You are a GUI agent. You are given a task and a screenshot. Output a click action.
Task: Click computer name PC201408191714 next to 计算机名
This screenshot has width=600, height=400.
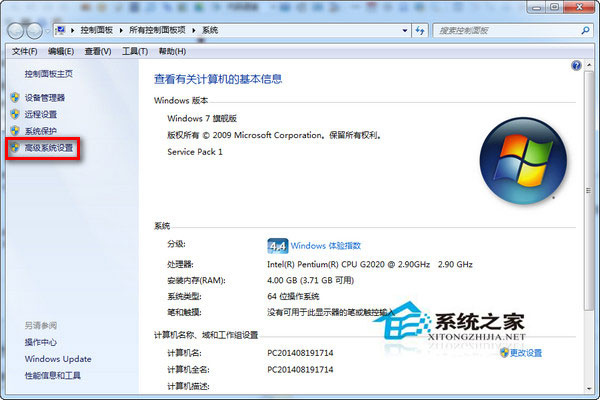pyautogui.click(x=300, y=353)
